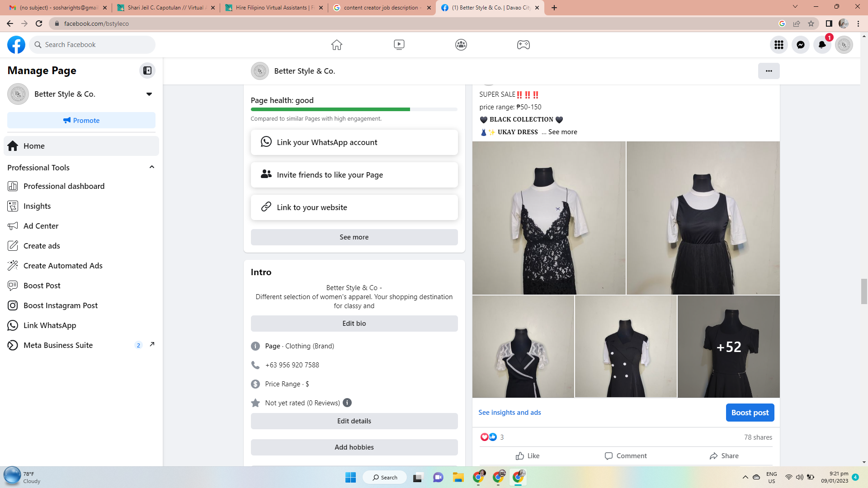This screenshot has width=868, height=488.
Task: Open the Facebook menu grid icon
Action: click(778, 45)
